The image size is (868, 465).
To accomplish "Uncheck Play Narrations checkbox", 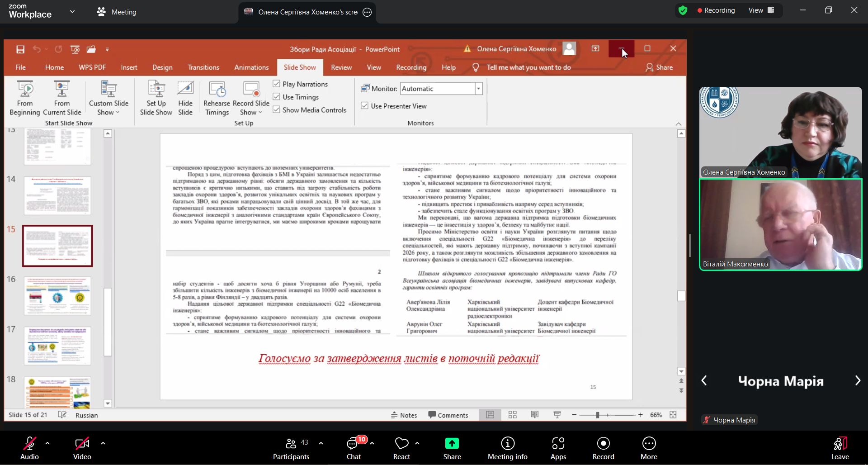I will 277,84.
